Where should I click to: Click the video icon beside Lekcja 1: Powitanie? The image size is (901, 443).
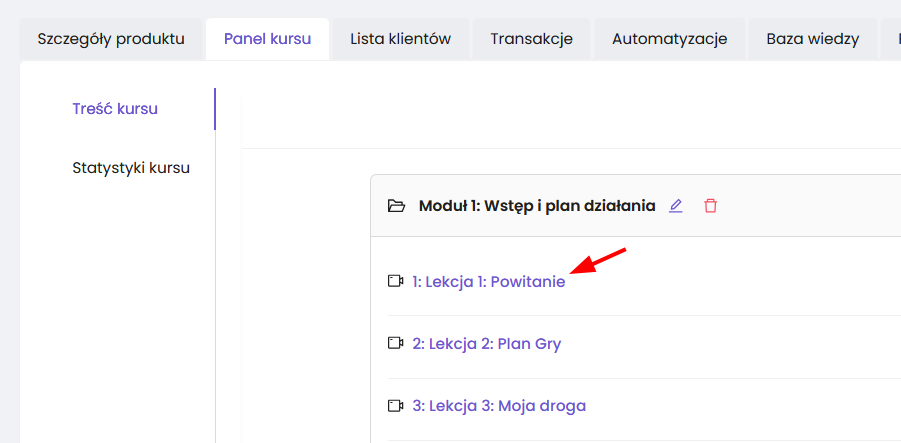[x=395, y=281]
